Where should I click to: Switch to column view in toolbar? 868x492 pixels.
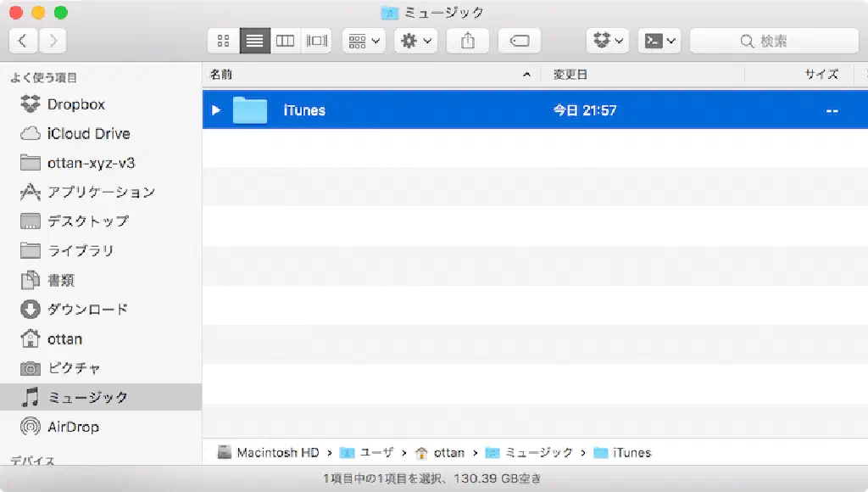(x=286, y=41)
